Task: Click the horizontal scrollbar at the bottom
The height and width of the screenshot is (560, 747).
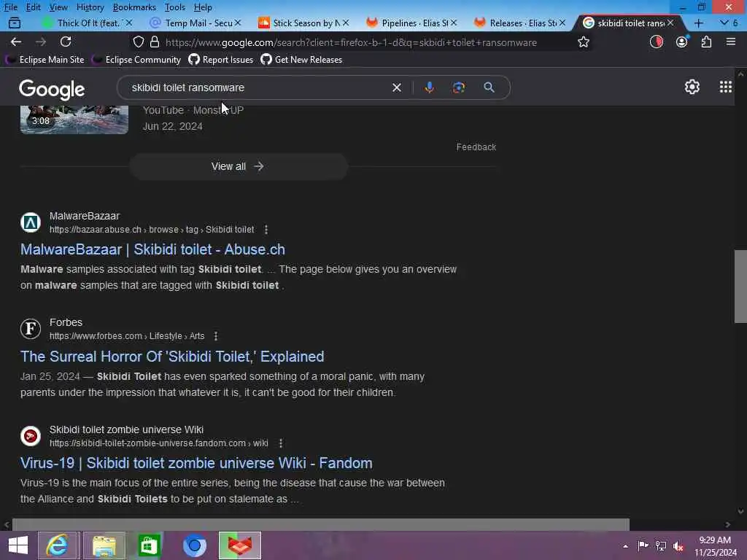Action: tap(320, 524)
